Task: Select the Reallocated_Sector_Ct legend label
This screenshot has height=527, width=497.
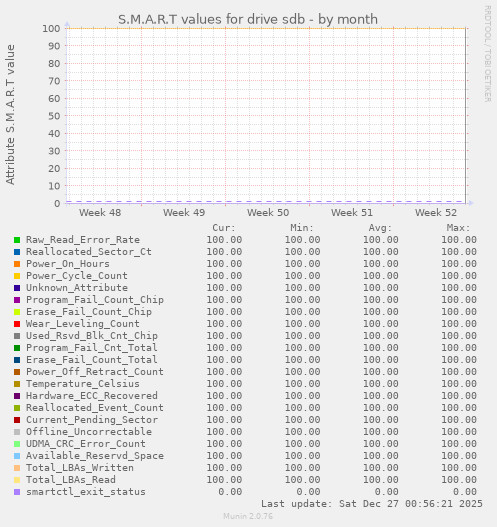Action: coord(89,252)
